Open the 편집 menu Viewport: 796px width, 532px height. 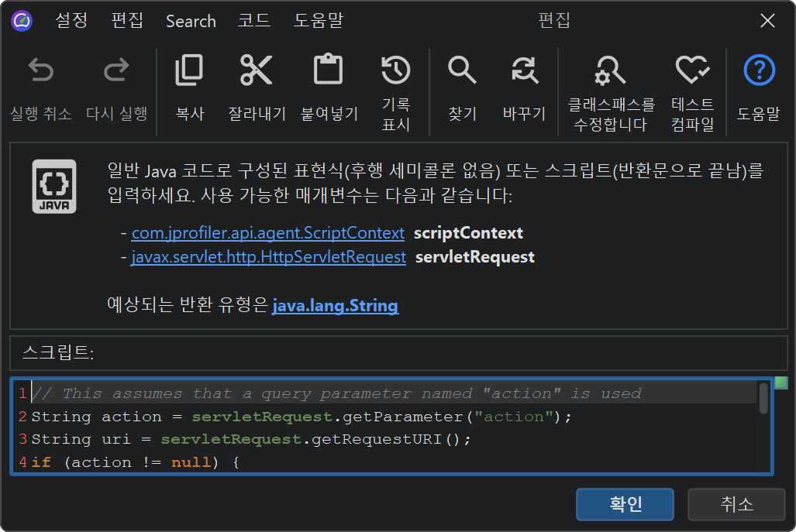tap(127, 21)
